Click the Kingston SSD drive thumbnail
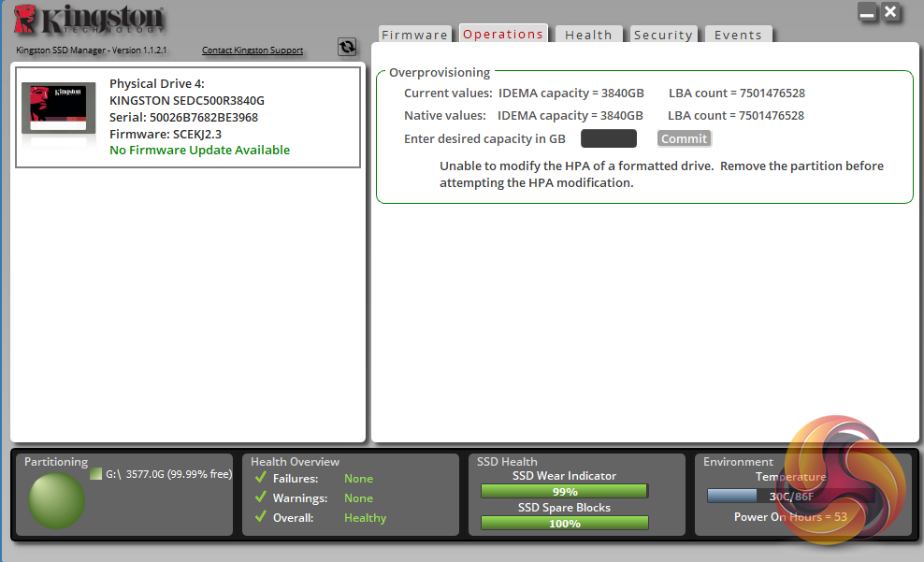 (58, 109)
